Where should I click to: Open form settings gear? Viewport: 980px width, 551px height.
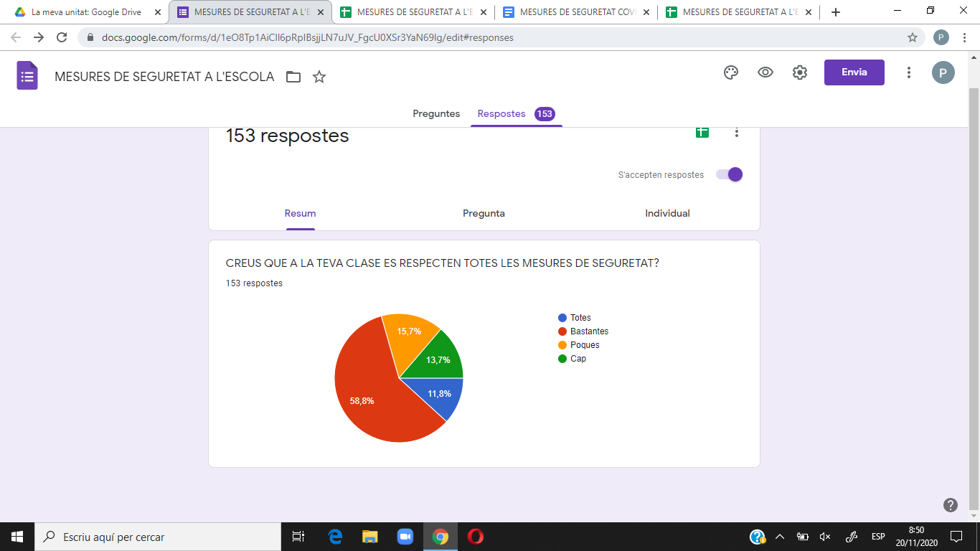(x=800, y=72)
